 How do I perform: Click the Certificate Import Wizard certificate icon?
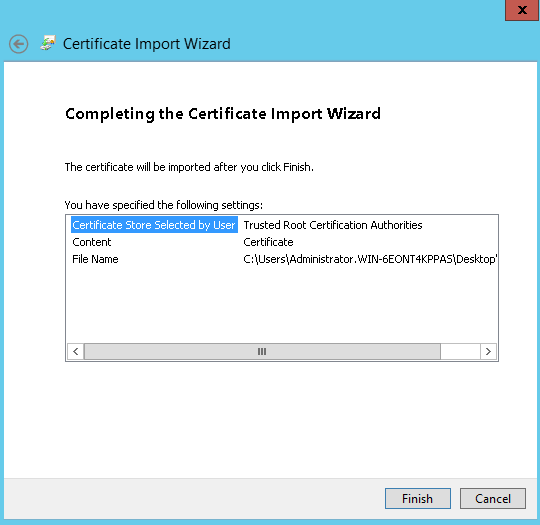48,43
